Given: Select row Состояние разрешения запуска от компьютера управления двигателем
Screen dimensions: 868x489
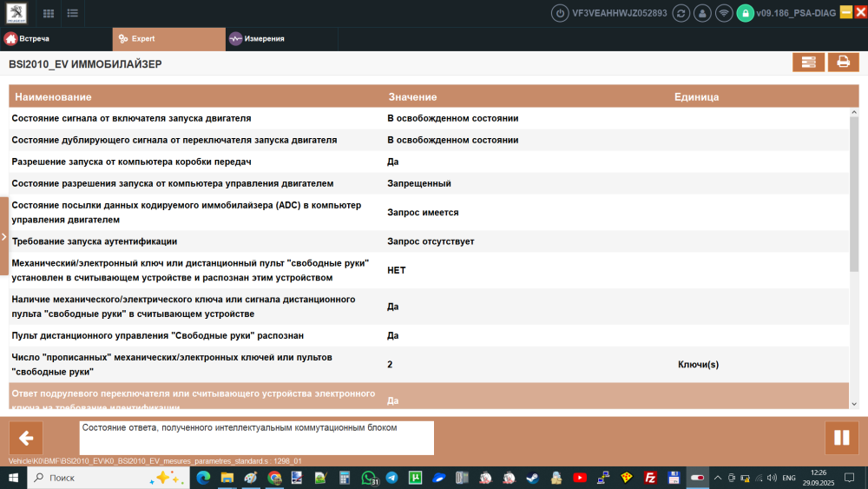Looking at the screenshot, I should pos(429,183).
